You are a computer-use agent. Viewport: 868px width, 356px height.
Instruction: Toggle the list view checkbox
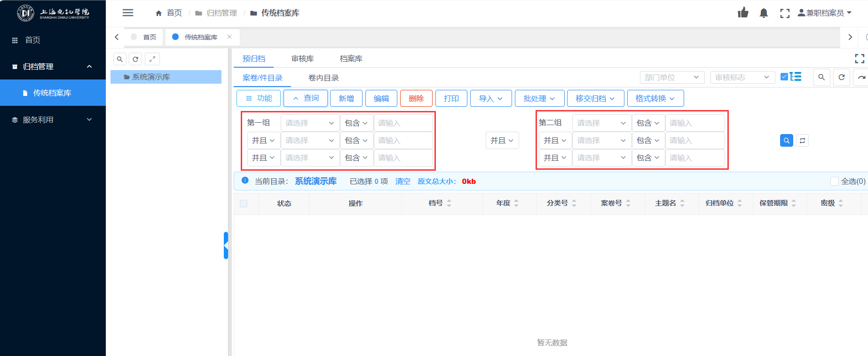(784, 77)
